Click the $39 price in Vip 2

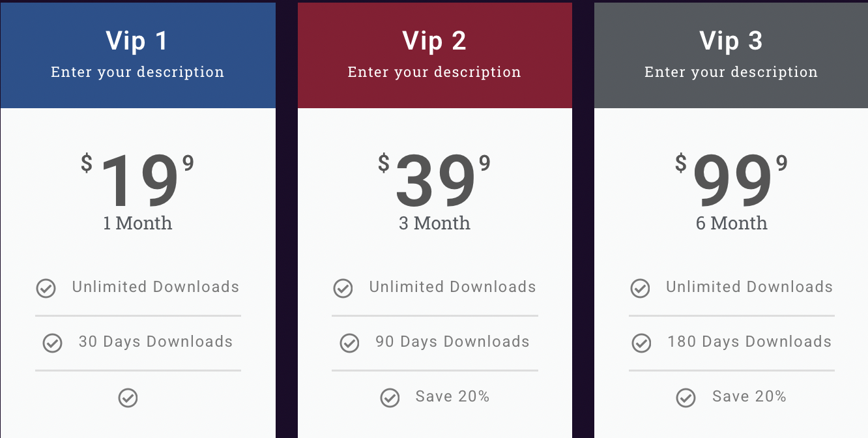435,181
